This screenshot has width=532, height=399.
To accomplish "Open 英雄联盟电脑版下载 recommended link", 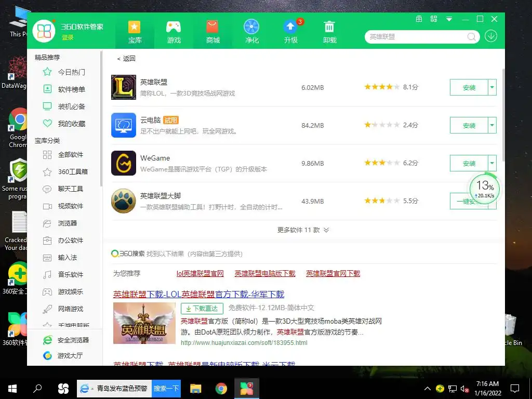I will [265, 273].
